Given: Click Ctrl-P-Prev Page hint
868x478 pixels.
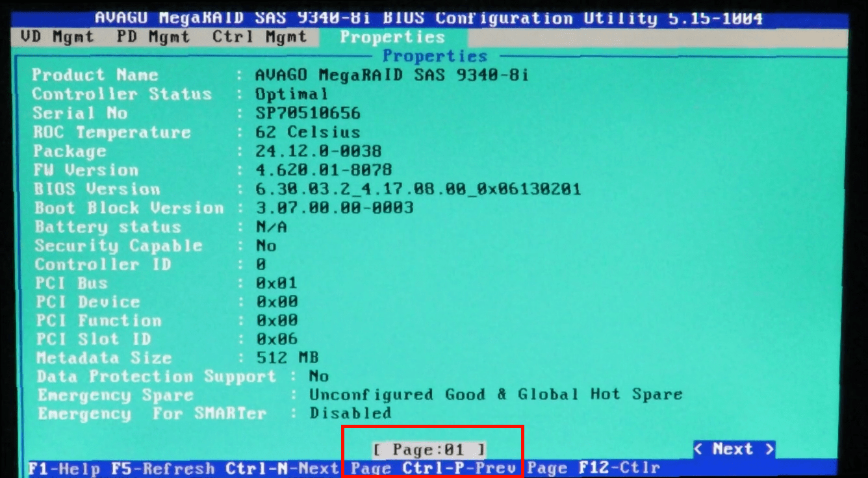Looking at the screenshot, I should coord(485,468).
